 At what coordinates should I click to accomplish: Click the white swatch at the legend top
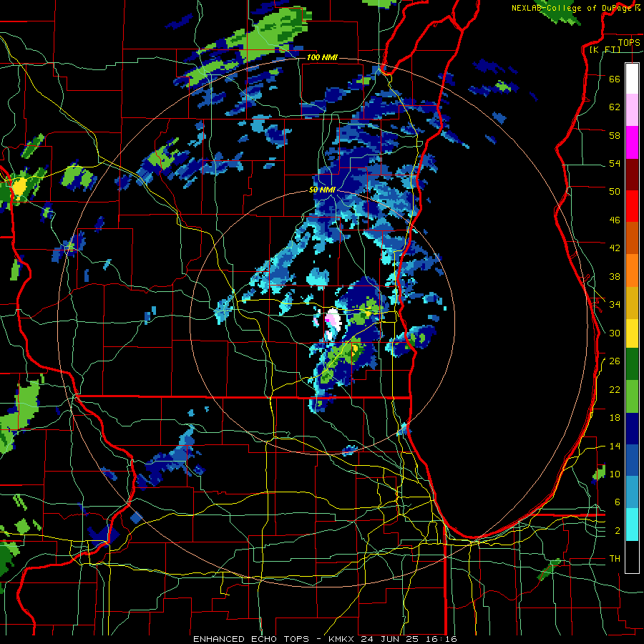tap(632, 79)
